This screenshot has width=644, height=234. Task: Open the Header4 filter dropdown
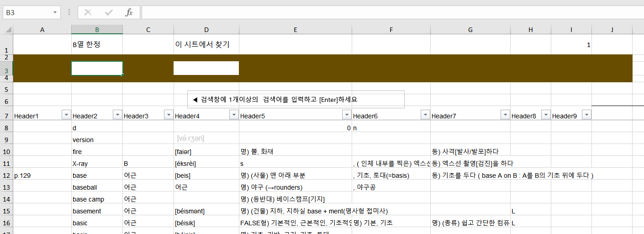(x=234, y=115)
